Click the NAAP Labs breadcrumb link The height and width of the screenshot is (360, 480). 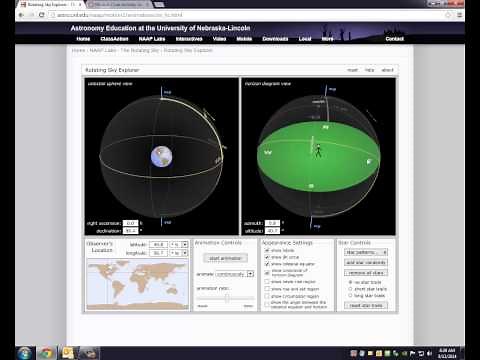click(103, 50)
